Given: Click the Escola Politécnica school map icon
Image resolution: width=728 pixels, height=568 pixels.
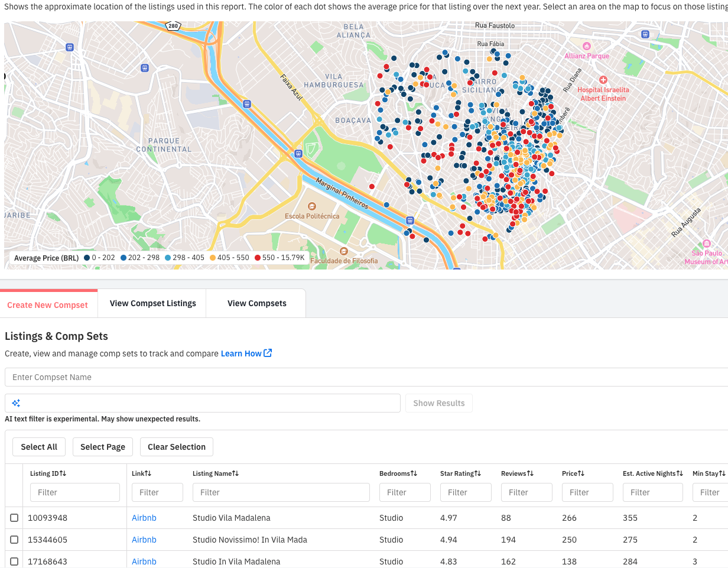Looking at the screenshot, I should pyautogui.click(x=312, y=206).
